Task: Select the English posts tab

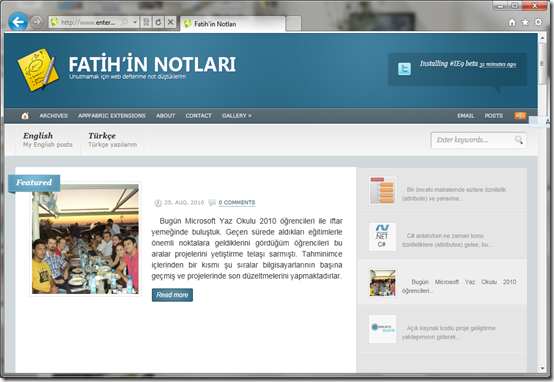Action: 48,140
